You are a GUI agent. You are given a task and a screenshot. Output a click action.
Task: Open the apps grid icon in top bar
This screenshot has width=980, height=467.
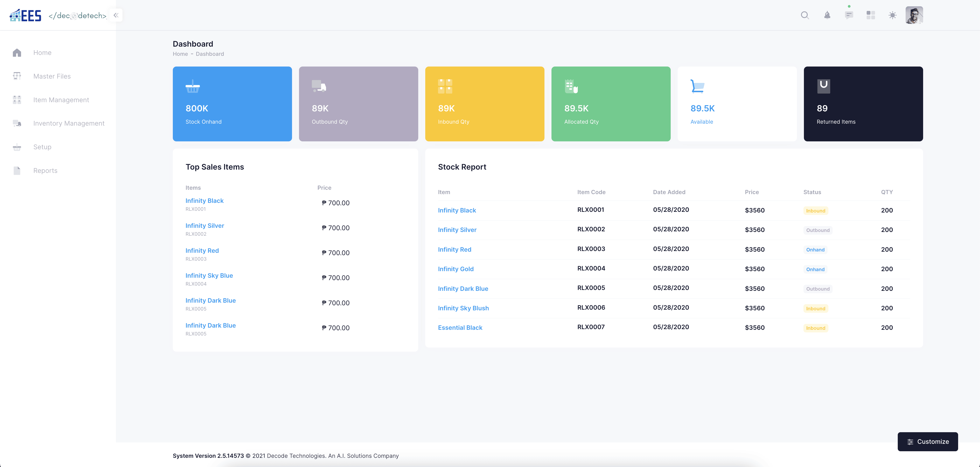870,15
